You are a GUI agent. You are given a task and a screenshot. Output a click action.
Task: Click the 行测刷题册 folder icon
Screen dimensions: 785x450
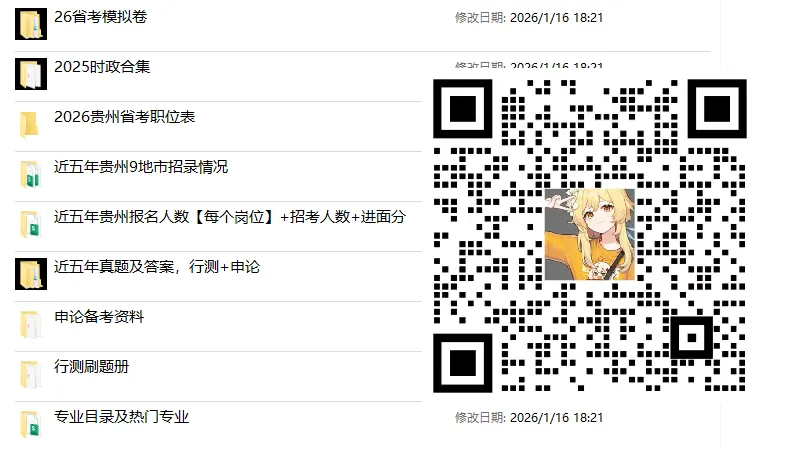coord(30,374)
